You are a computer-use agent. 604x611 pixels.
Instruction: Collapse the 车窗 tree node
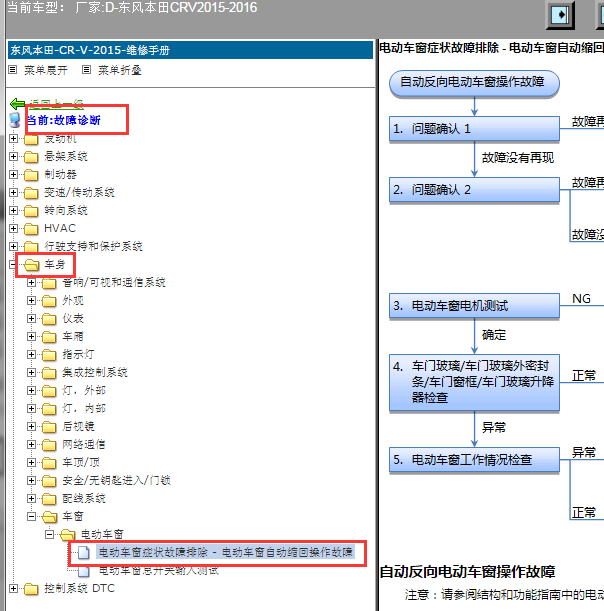[31, 516]
